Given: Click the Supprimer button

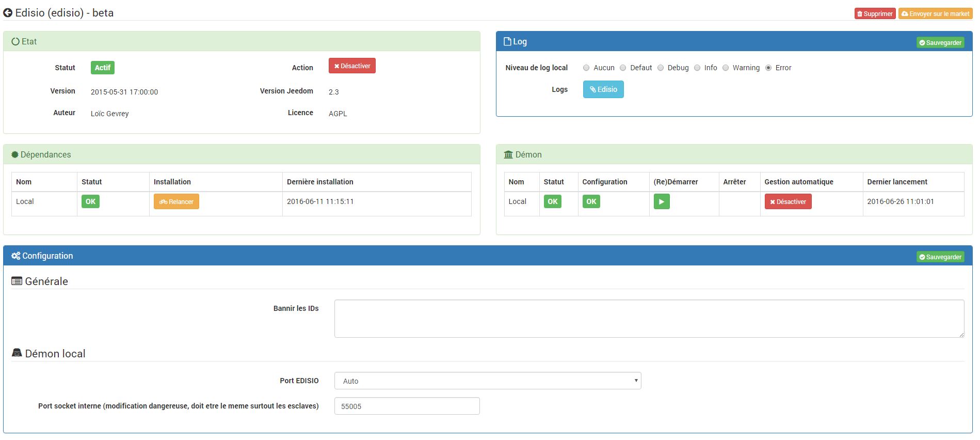Looking at the screenshot, I should coord(875,14).
